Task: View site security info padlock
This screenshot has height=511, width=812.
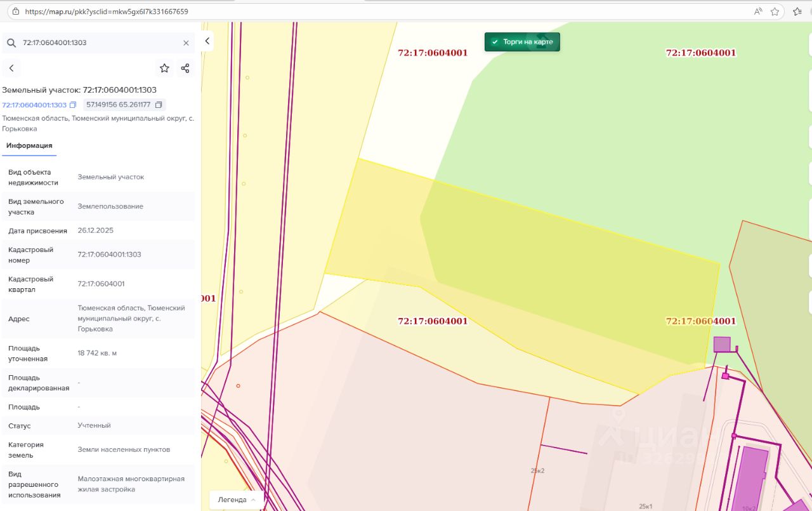Action: point(15,11)
